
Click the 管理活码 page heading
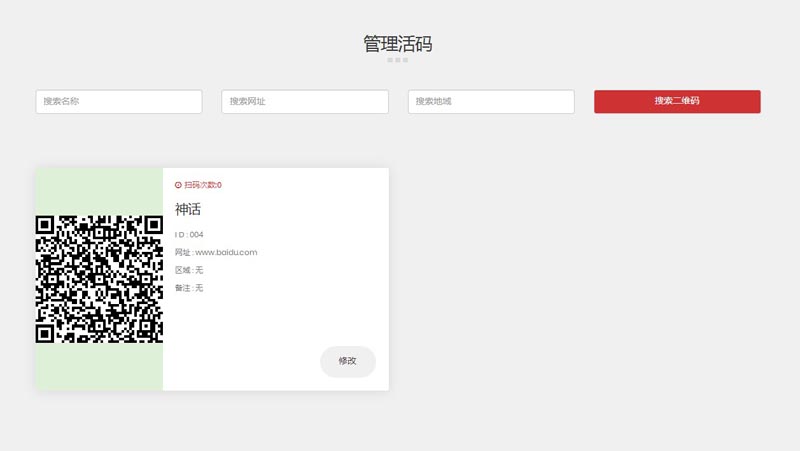point(398,44)
